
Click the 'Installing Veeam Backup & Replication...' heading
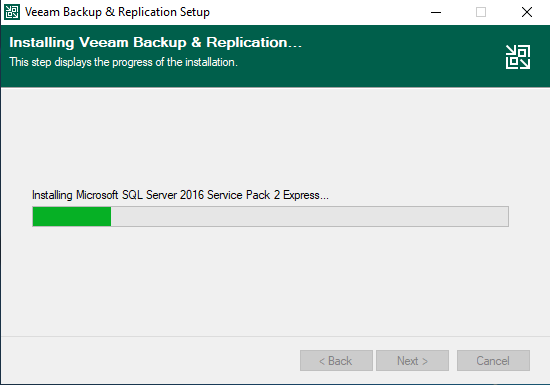[x=155, y=42]
